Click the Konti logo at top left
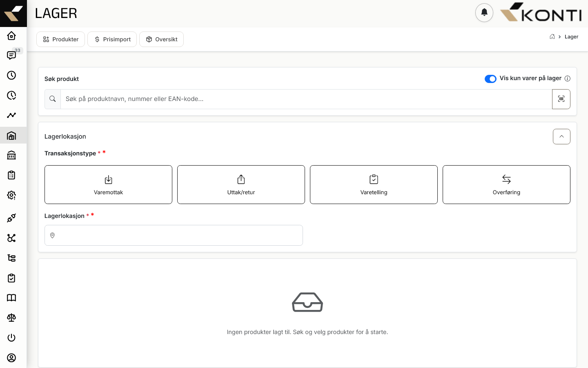Screen dimensions: 588x368 click(x=13, y=13)
